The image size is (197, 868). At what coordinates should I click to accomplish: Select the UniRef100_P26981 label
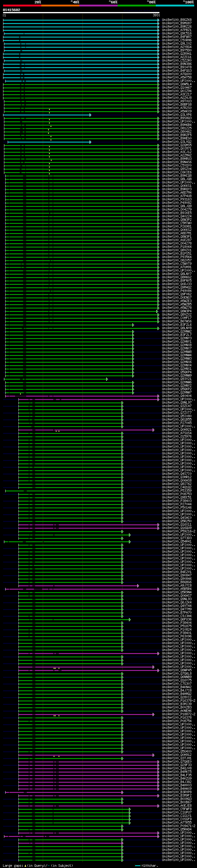coord(177,226)
